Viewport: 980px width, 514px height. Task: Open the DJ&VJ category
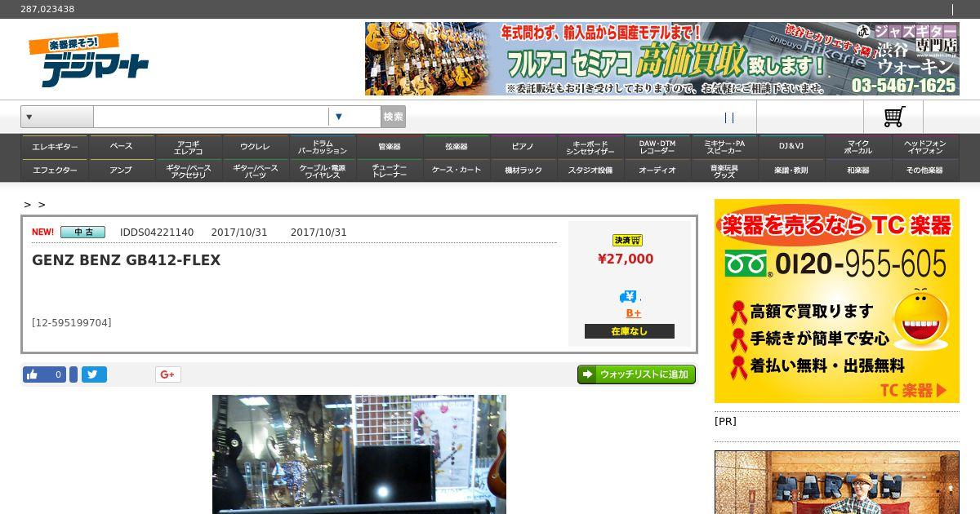(x=791, y=147)
